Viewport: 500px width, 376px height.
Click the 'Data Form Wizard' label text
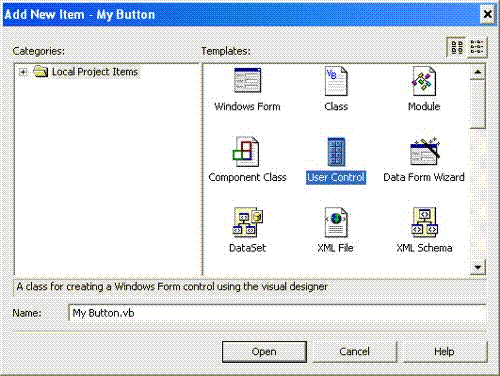pyautogui.click(x=424, y=177)
